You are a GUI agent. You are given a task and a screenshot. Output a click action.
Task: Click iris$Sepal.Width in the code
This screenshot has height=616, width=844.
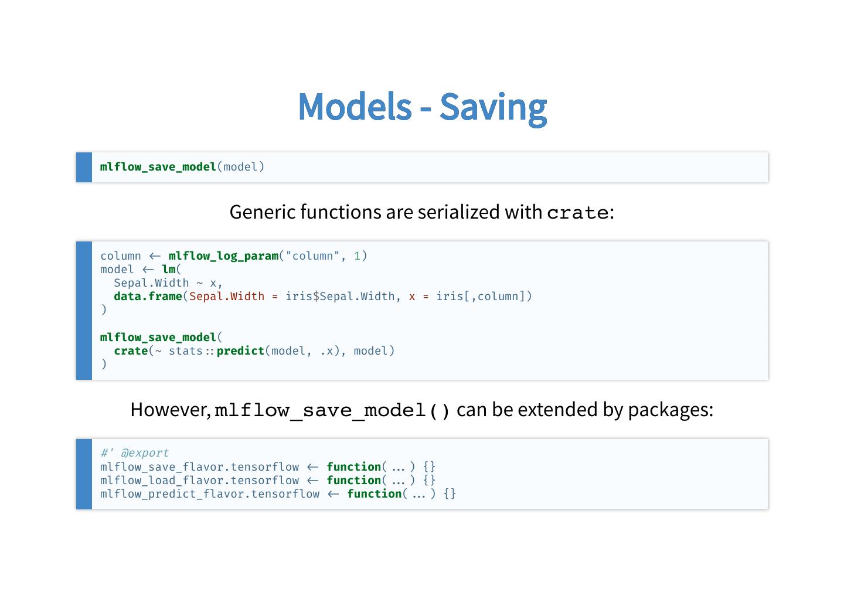tap(340, 297)
